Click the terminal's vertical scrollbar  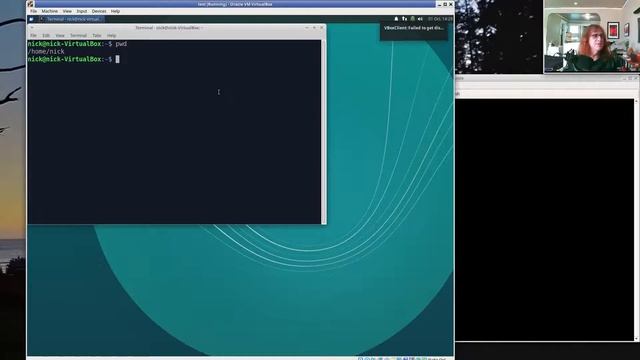pos(324,132)
